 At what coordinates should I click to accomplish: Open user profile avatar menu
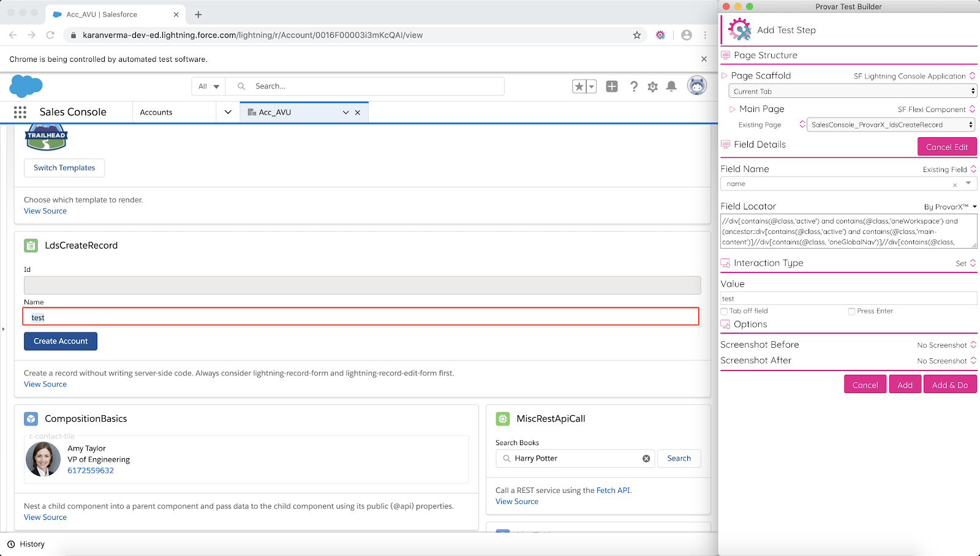[x=697, y=86]
